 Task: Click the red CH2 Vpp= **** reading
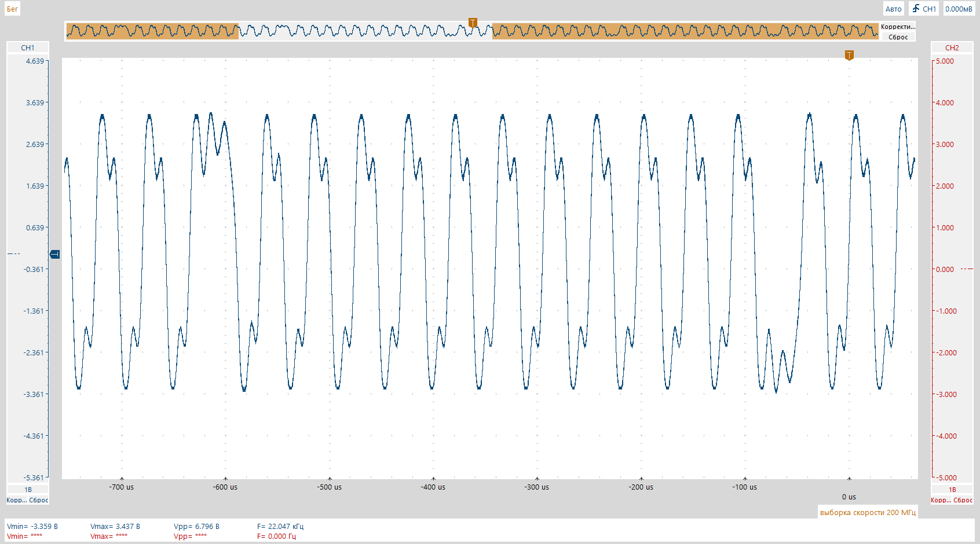pyautogui.click(x=190, y=536)
